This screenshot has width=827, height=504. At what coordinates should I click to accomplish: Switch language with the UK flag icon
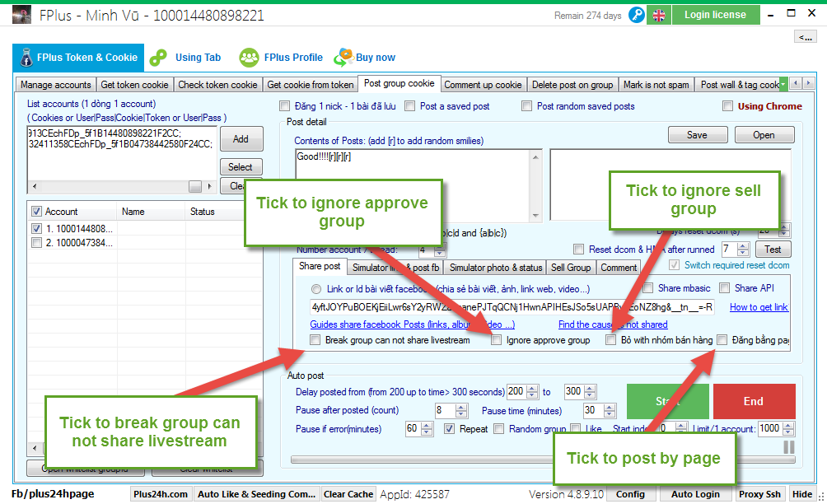[659, 16]
